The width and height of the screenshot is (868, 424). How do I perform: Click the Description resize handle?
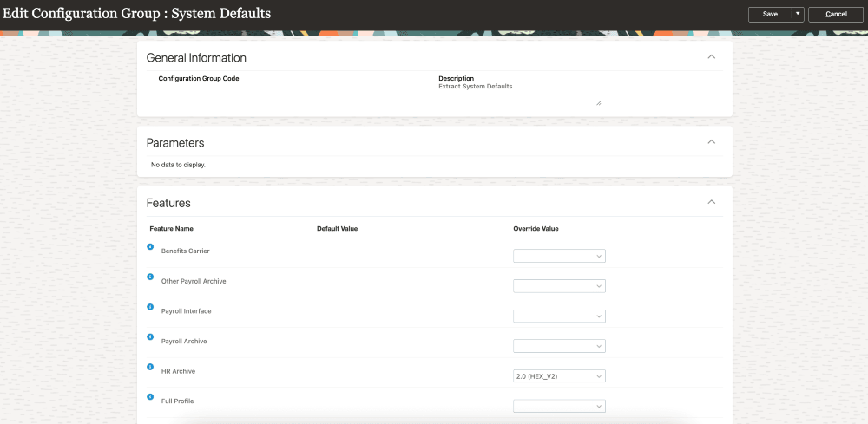pos(598,103)
